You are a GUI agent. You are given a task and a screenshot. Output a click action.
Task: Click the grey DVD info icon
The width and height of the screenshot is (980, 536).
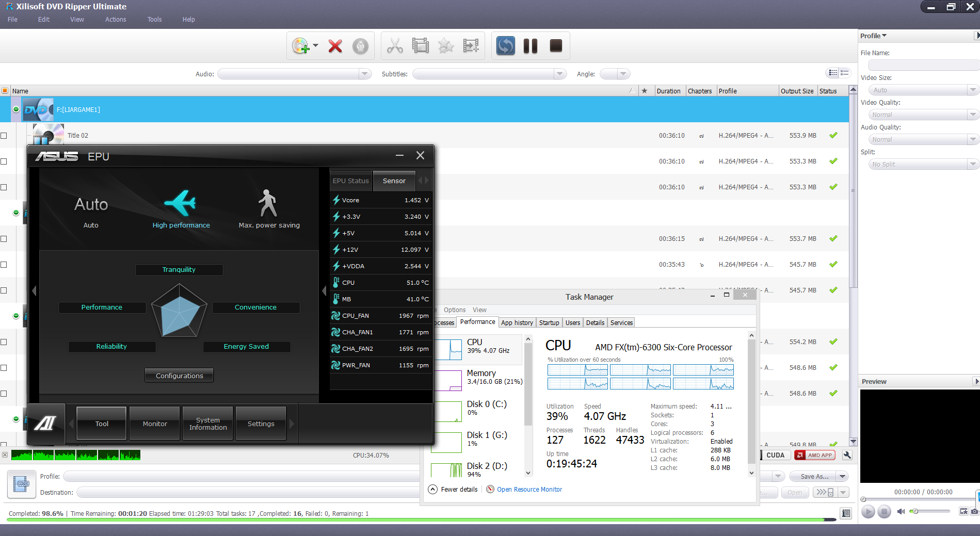[360, 46]
